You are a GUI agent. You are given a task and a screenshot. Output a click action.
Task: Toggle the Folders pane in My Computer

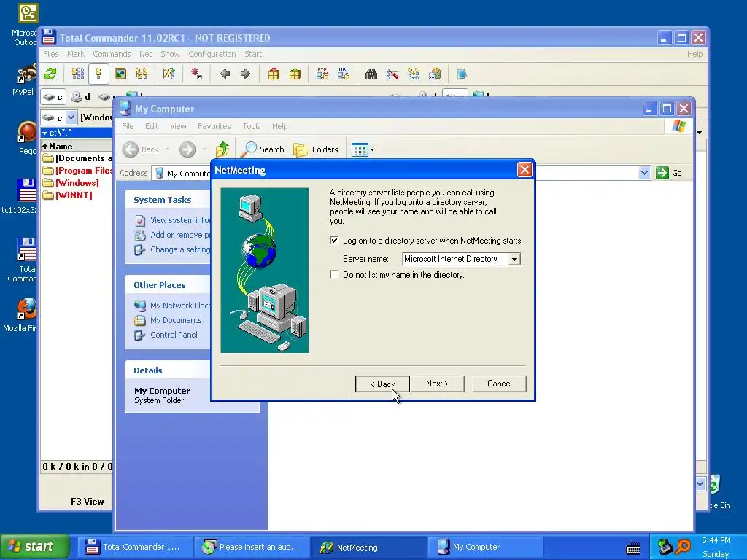point(316,149)
